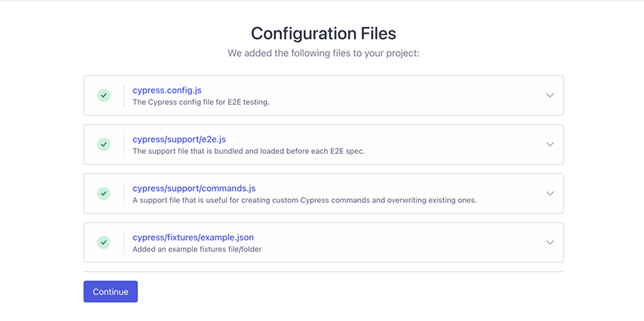644x321 pixels.
Task: Click the green checkmark beside cypress/fixtures/example.json
Action: coord(103,242)
